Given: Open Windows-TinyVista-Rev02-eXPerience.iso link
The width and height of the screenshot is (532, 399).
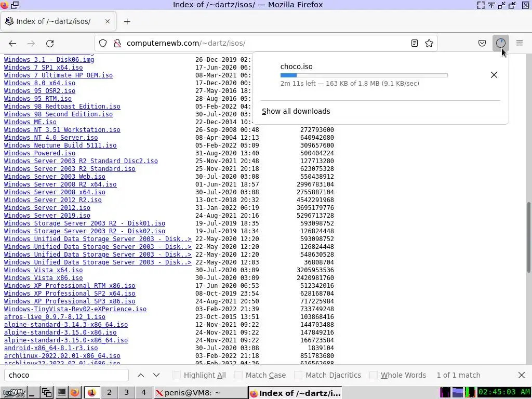Looking at the screenshot, I should pyautogui.click(x=75, y=309).
